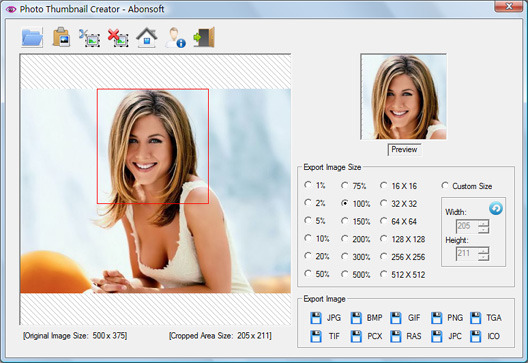
Task: Open the home page house icon
Action: point(147,37)
